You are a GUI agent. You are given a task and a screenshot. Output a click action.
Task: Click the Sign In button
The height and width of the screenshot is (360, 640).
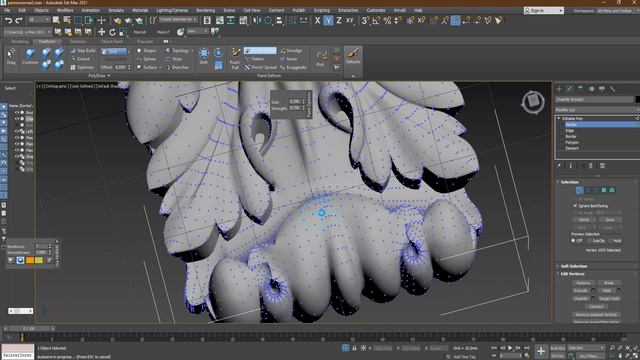pyautogui.click(x=544, y=11)
